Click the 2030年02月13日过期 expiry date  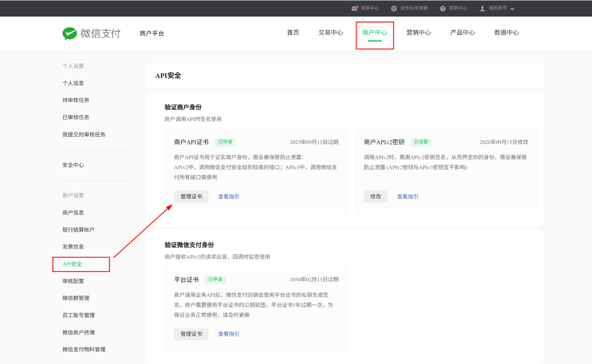pyautogui.click(x=314, y=280)
